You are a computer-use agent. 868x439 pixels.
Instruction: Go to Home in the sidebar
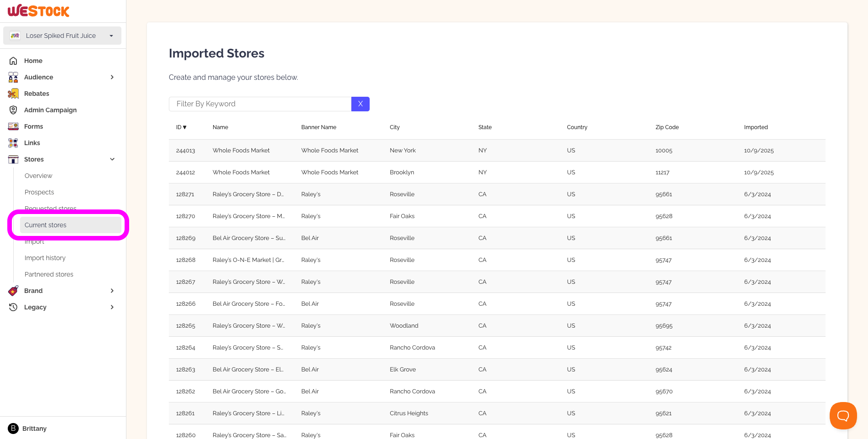point(33,61)
